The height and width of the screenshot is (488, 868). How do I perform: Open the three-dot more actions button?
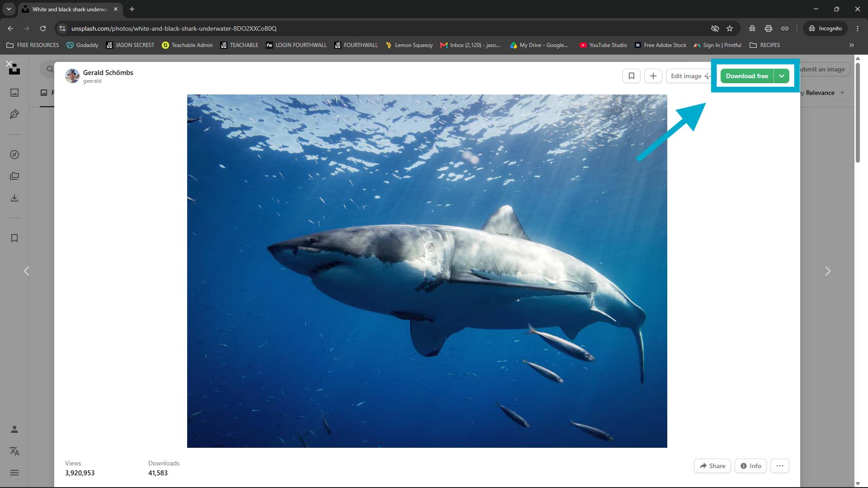click(x=780, y=466)
